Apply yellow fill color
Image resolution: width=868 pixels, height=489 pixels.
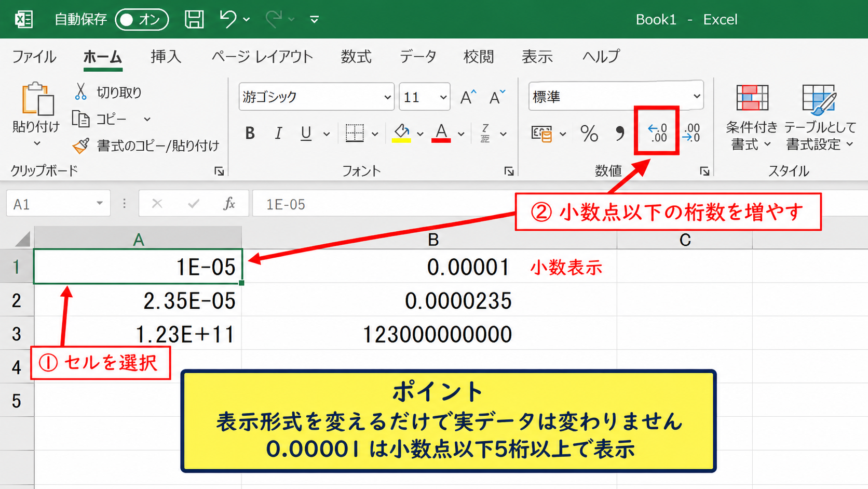pyautogui.click(x=401, y=133)
